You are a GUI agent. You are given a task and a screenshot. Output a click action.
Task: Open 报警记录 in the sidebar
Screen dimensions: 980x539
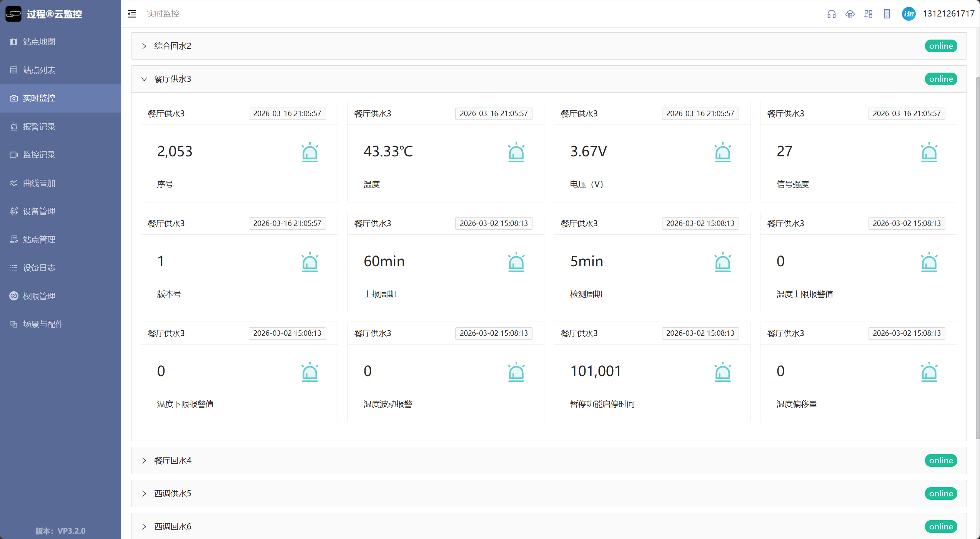tap(39, 126)
